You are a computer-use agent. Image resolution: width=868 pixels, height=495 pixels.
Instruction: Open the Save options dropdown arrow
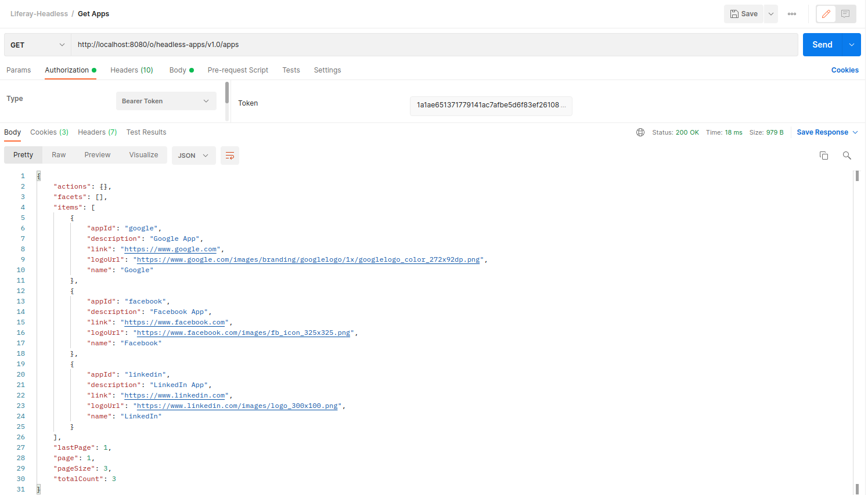pyautogui.click(x=771, y=14)
